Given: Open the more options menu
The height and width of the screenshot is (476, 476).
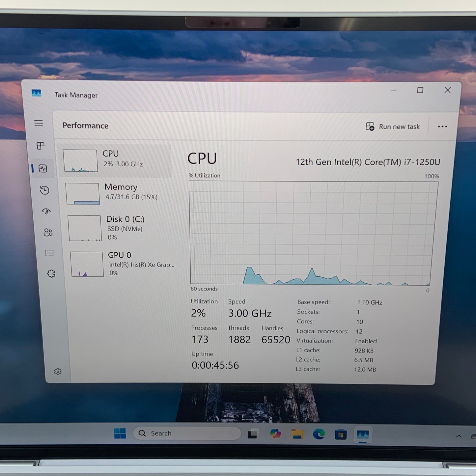Looking at the screenshot, I should [x=442, y=126].
